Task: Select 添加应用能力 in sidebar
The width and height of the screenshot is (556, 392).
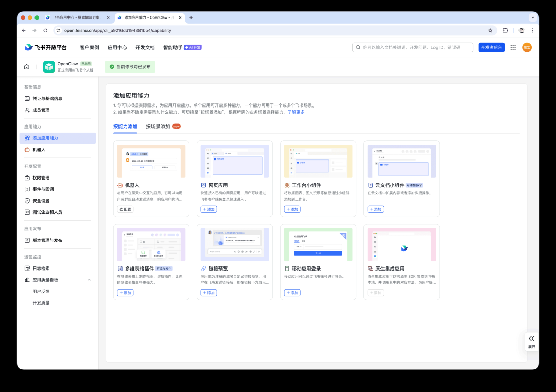Action: pyautogui.click(x=58, y=138)
